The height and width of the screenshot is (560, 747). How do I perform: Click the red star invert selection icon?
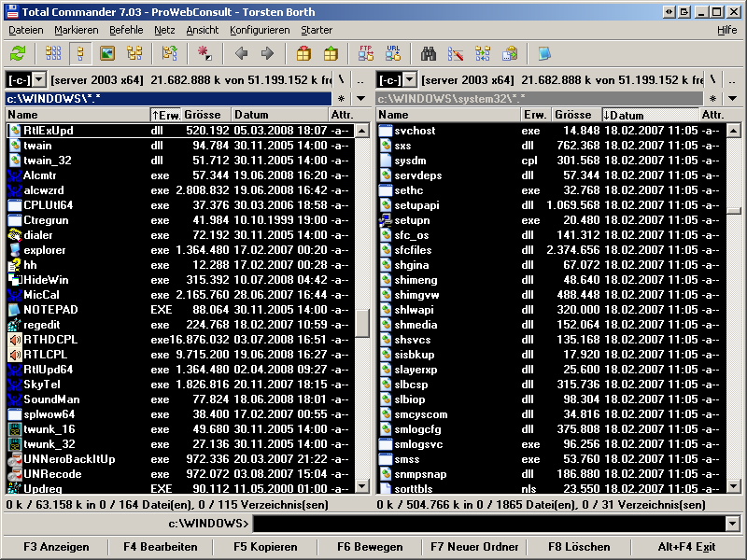pyautogui.click(x=205, y=53)
